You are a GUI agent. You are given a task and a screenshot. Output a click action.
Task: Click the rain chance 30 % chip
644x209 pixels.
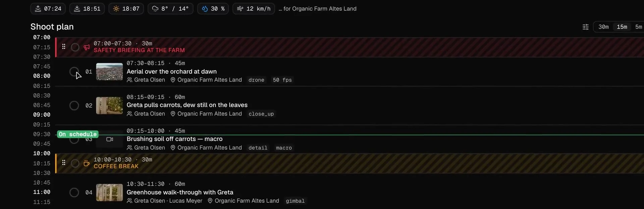click(213, 9)
